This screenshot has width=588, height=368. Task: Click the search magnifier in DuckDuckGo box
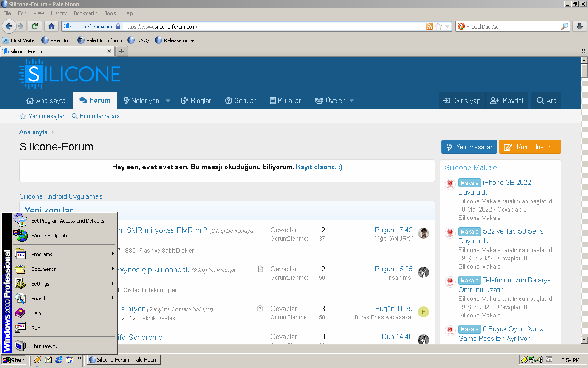[x=565, y=26]
